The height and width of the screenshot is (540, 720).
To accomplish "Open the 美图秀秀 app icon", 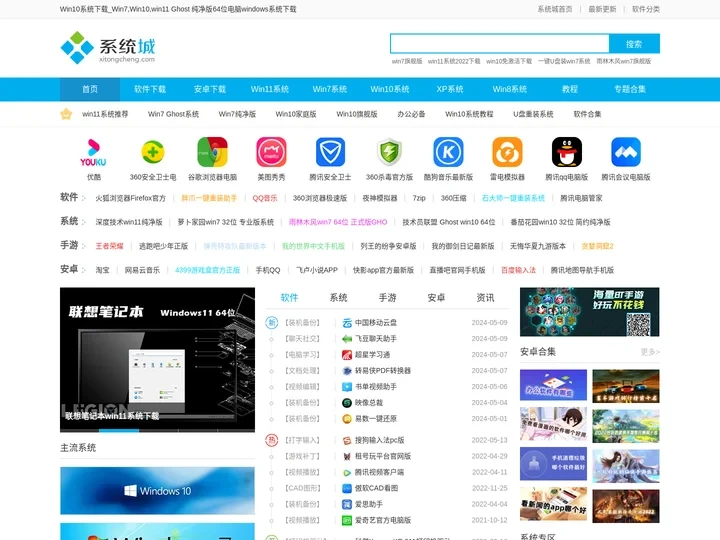I will 271,152.
